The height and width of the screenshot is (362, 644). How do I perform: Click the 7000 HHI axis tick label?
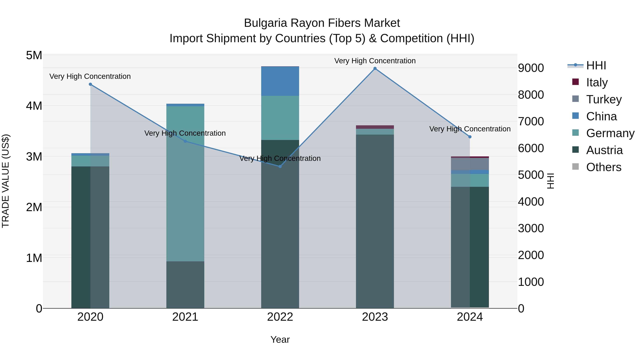(531, 121)
